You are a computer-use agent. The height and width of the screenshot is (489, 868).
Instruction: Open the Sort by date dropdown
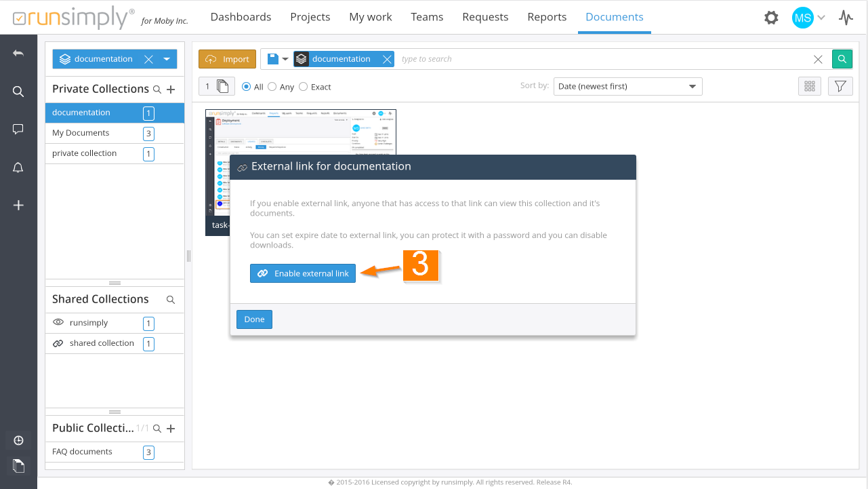[627, 86]
